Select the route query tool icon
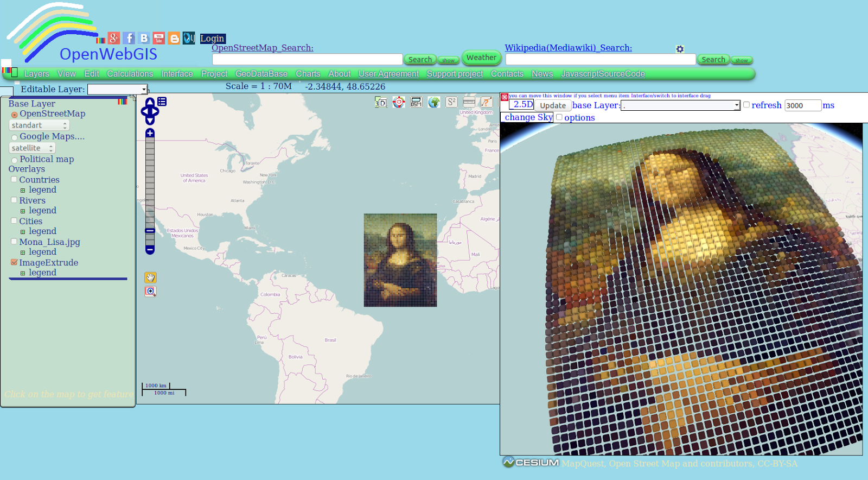The image size is (868, 480). click(487, 102)
